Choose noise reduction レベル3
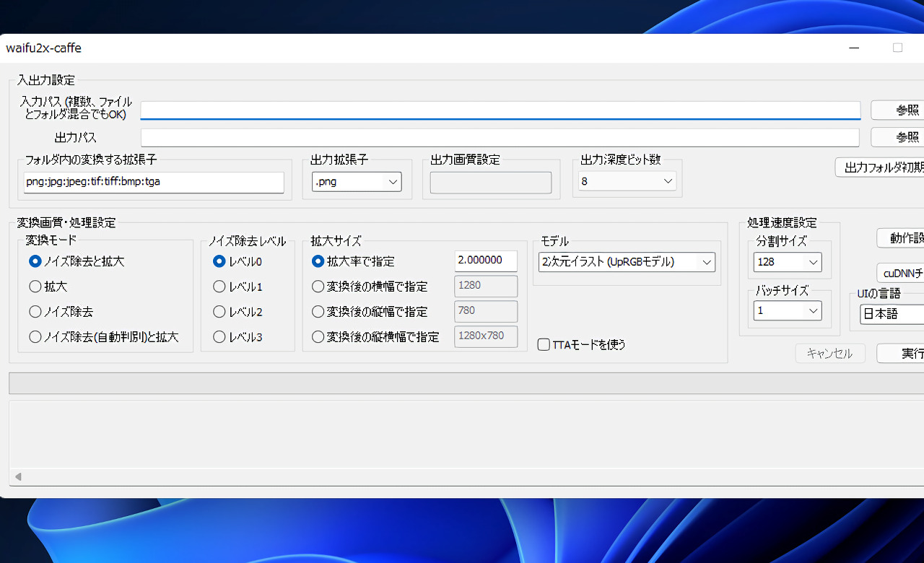This screenshot has height=563, width=924. (238, 336)
